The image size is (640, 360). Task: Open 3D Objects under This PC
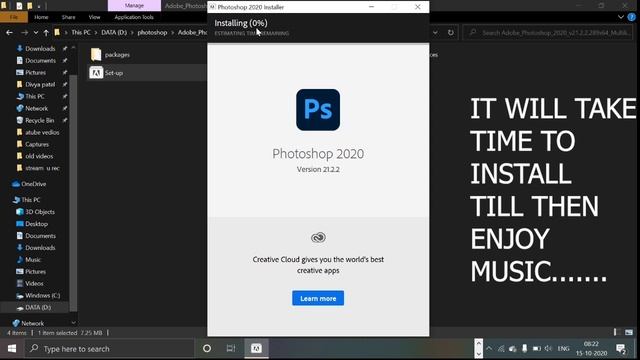(40, 212)
